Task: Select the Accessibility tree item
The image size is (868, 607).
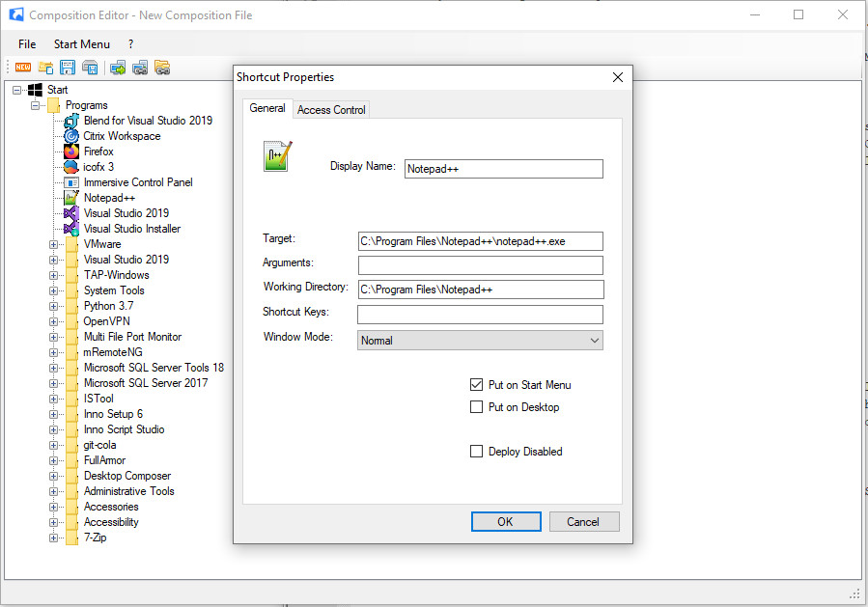Action: (111, 522)
